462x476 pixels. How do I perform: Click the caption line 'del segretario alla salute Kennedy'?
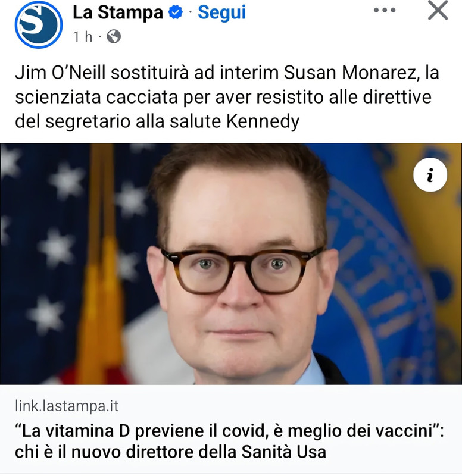click(x=157, y=121)
